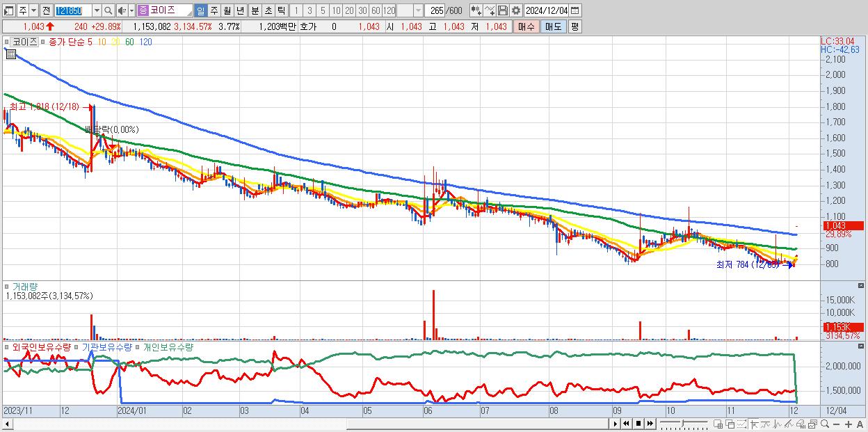Click the 개인보유수량 legend label

[x=168, y=346]
